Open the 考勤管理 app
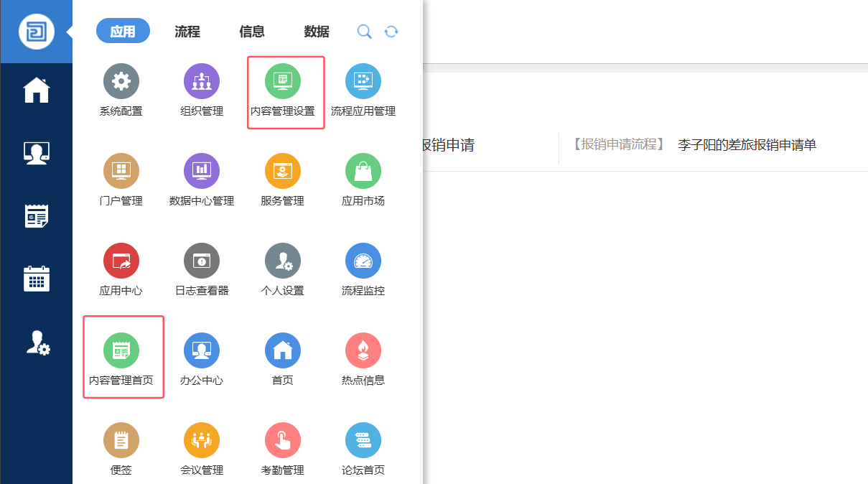This screenshot has height=484, width=868. [x=282, y=441]
